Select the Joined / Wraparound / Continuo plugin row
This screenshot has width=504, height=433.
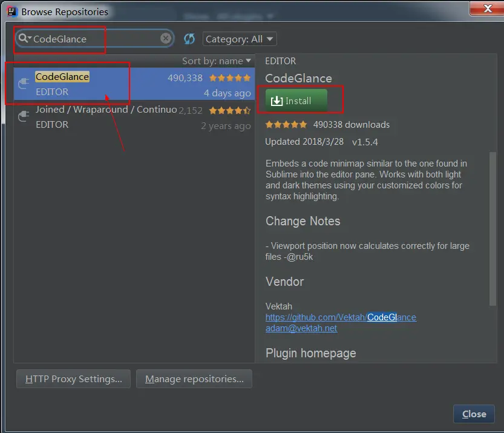pos(134,116)
